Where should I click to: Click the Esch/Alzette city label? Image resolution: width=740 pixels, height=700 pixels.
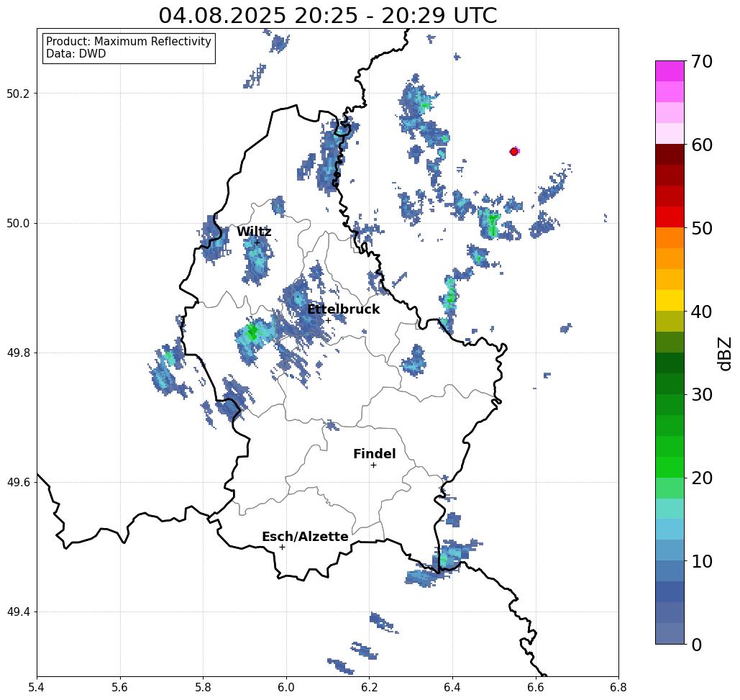[x=305, y=537]
